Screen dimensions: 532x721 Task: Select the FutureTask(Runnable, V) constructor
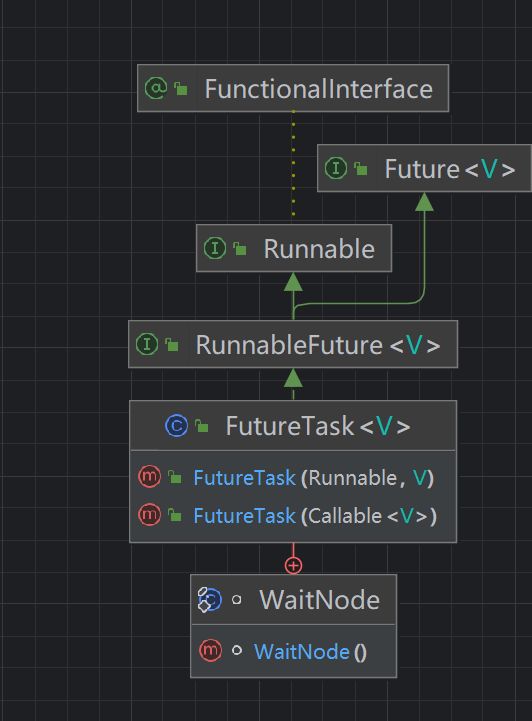pos(293,477)
